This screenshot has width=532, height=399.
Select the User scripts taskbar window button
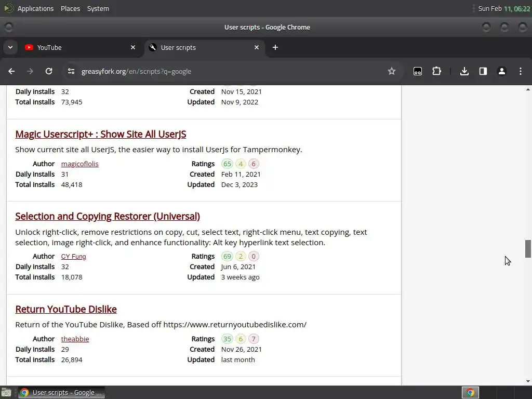(x=62, y=393)
